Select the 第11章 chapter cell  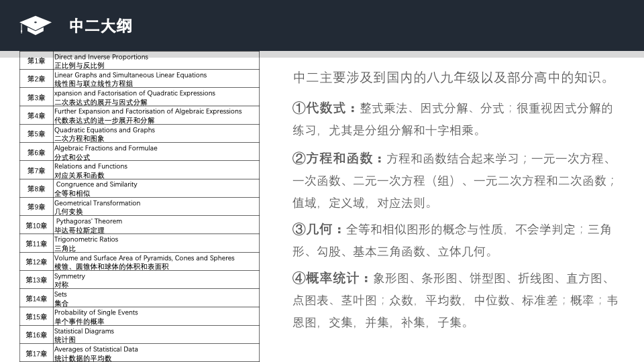(x=36, y=243)
